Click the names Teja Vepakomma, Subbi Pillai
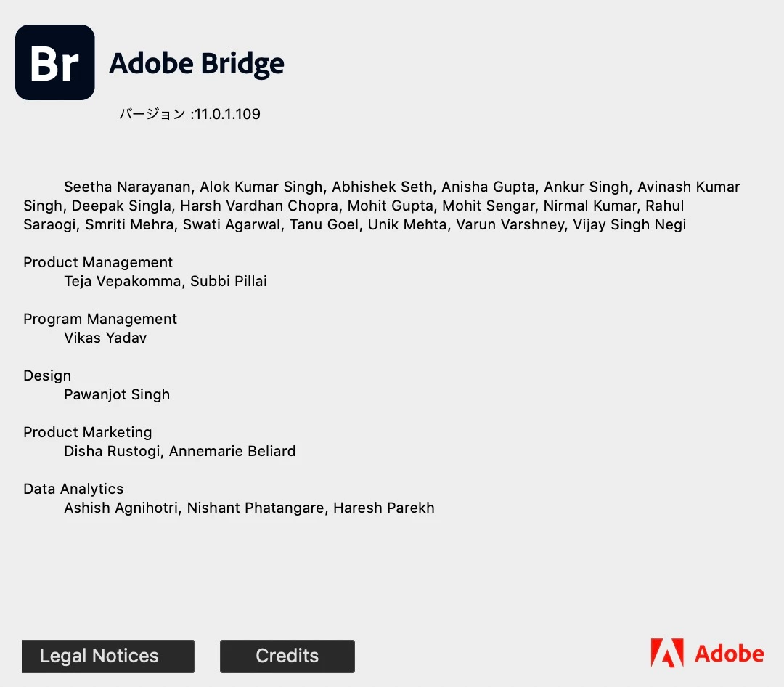Viewport: 784px width, 687px height. tap(166, 281)
